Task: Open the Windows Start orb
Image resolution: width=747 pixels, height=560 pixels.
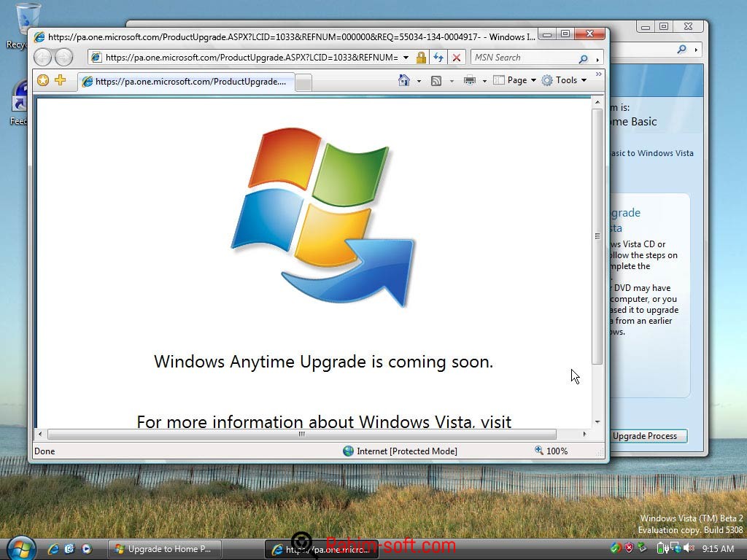Action: (x=21, y=548)
